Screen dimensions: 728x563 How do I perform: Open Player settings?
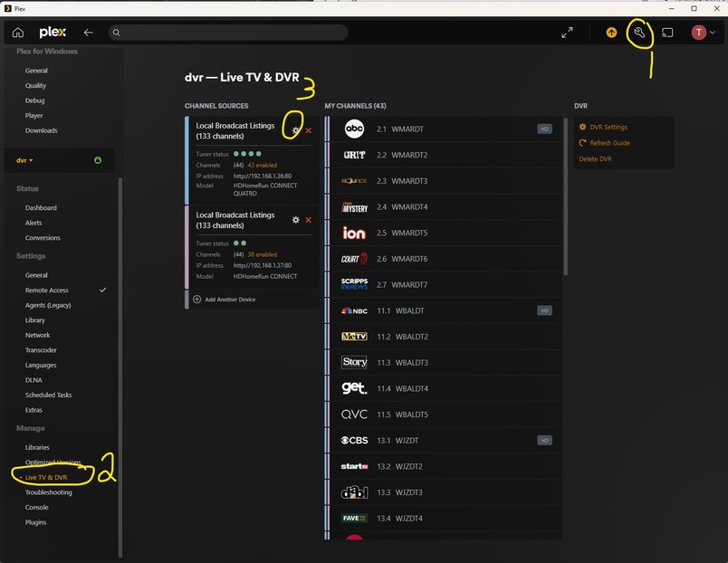pos(34,116)
